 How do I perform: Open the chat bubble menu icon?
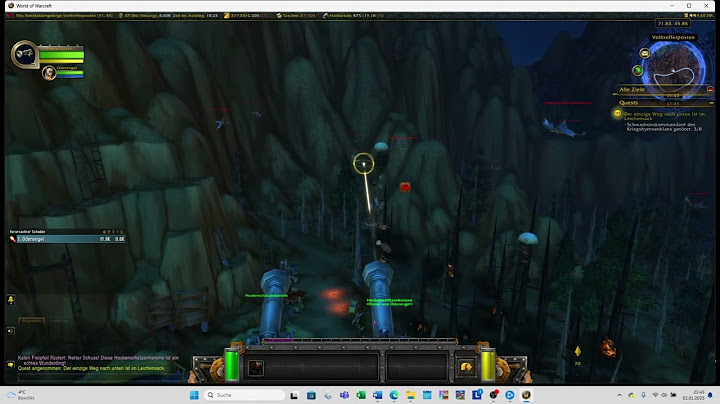[10, 365]
